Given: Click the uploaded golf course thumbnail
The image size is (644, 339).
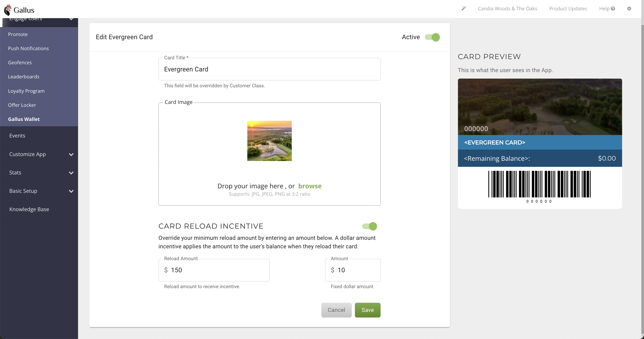Looking at the screenshot, I should coord(269,141).
